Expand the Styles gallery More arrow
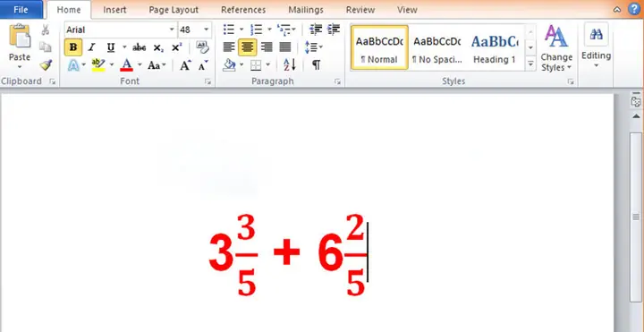The width and height of the screenshot is (644, 332). (530, 64)
